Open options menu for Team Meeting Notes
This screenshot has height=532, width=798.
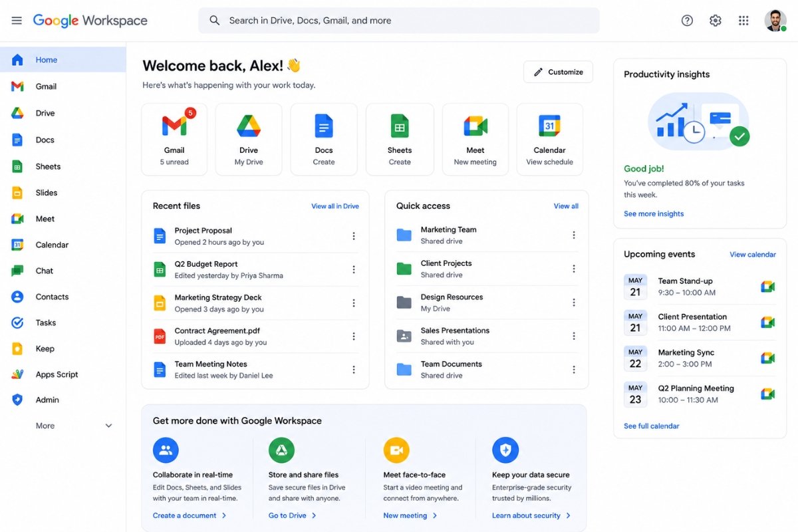(354, 370)
